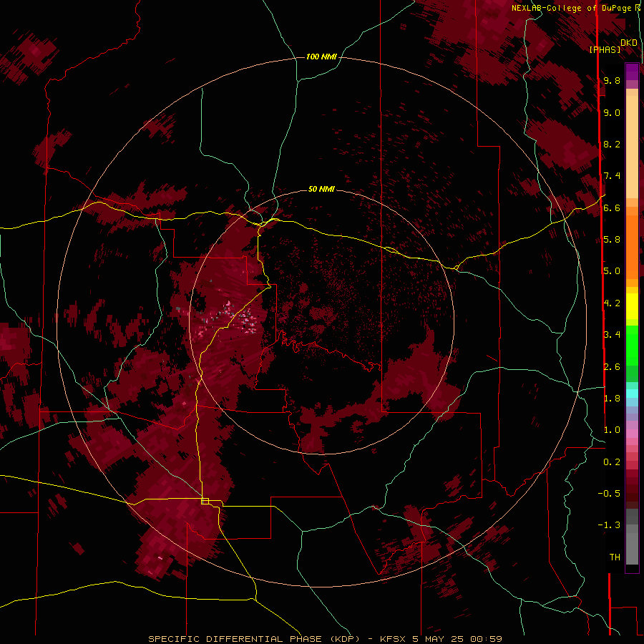The width and height of the screenshot is (644, 644).
Task: Click the "SPECIFIC DIFFERENTIAL PHASE (KDP)" title text
Action: pyautogui.click(x=255, y=639)
